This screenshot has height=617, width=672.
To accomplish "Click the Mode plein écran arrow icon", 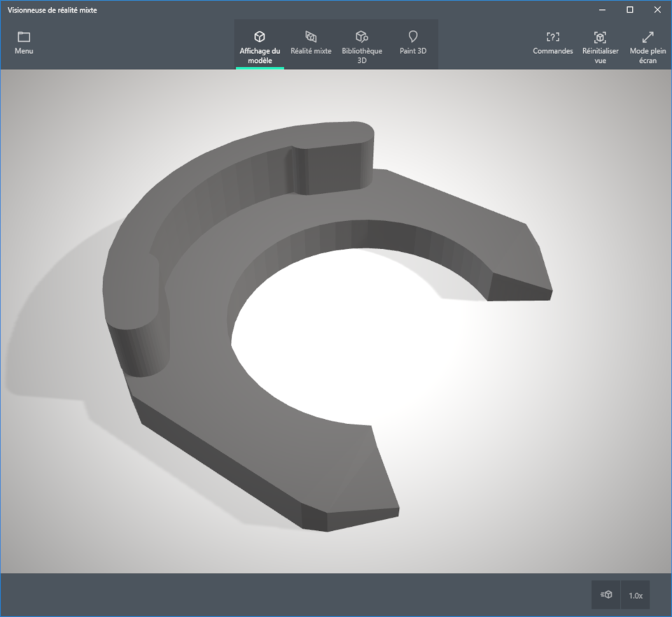I will (647, 36).
